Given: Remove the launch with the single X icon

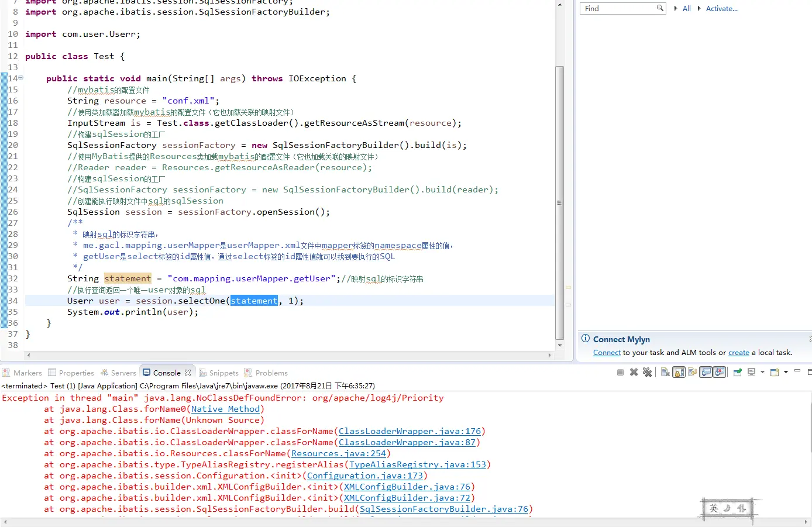Looking at the screenshot, I should [634, 373].
